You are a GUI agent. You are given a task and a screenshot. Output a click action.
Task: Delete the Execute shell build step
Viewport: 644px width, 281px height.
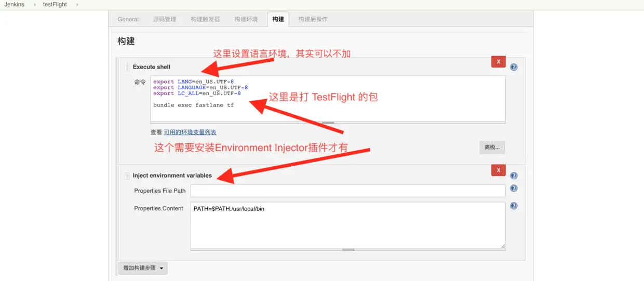(499, 62)
